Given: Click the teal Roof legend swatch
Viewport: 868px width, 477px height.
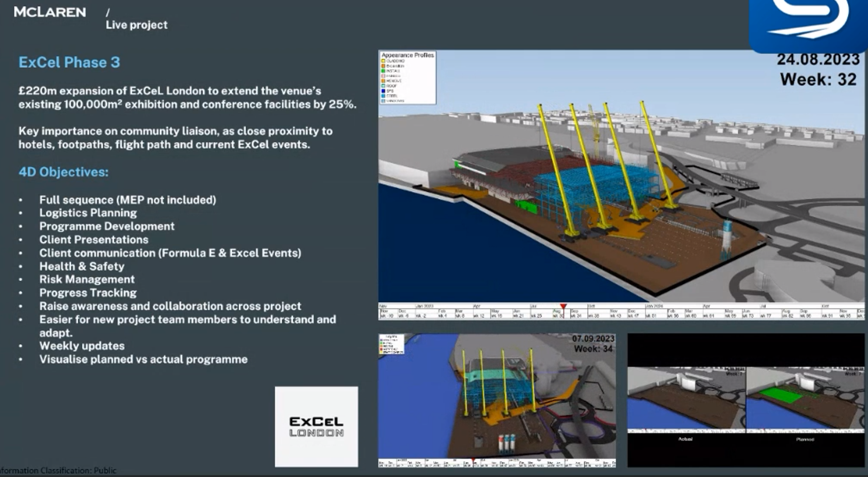Looking at the screenshot, I should tap(383, 86).
